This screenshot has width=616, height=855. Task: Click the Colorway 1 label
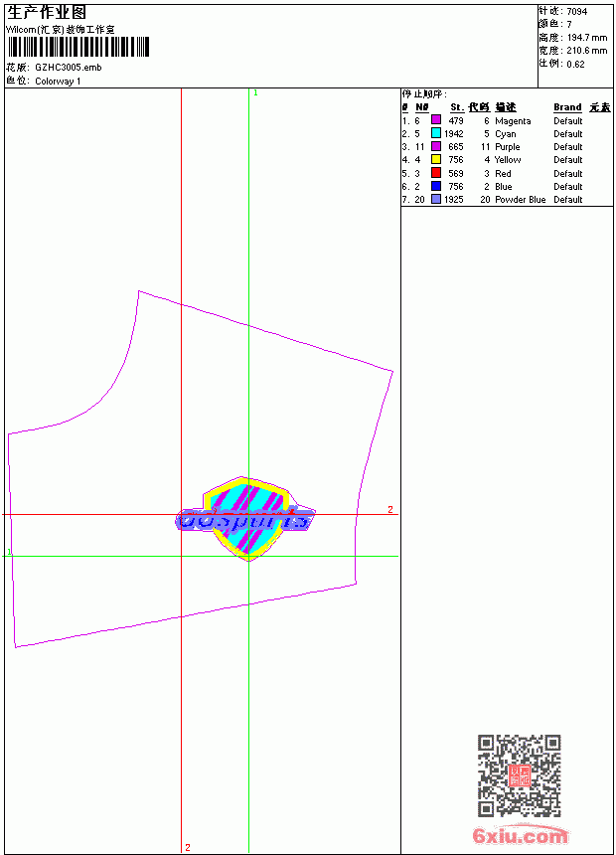[x=58, y=82]
